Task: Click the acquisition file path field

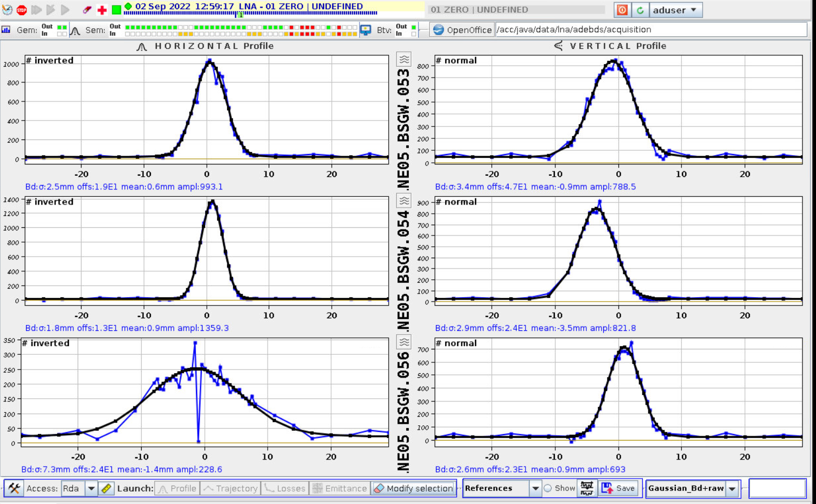Action: pos(650,30)
